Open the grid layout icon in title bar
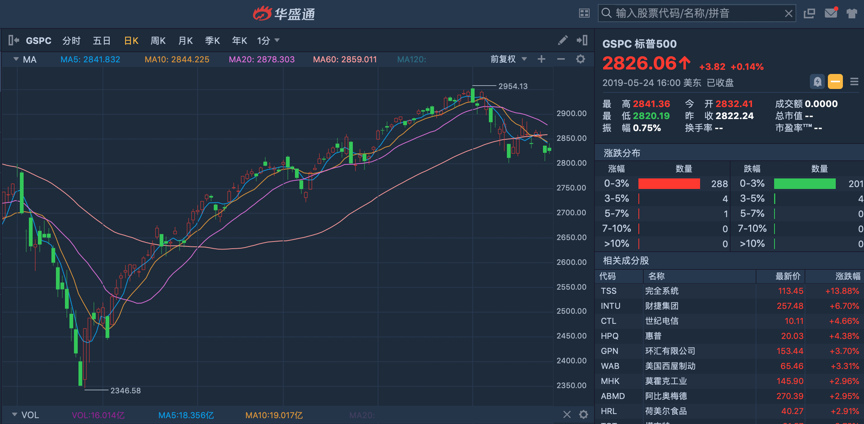This screenshot has height=424, width=864. coord(584,13)
